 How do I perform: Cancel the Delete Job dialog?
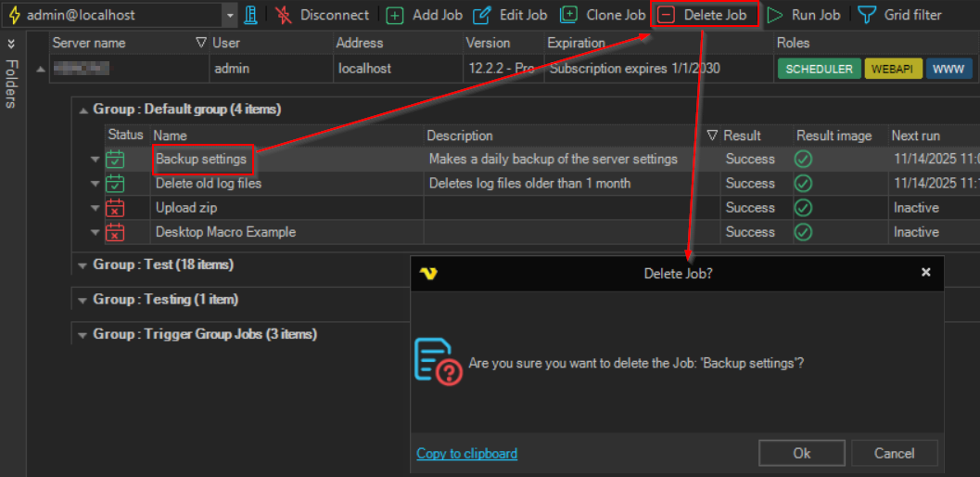(894, 453)
